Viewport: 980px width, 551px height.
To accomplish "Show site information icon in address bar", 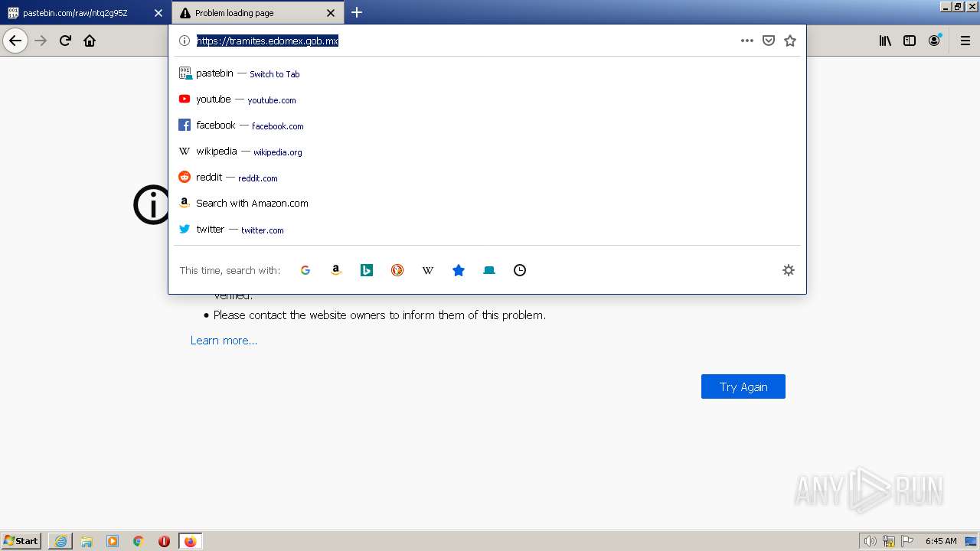I will tap(185, 41).
